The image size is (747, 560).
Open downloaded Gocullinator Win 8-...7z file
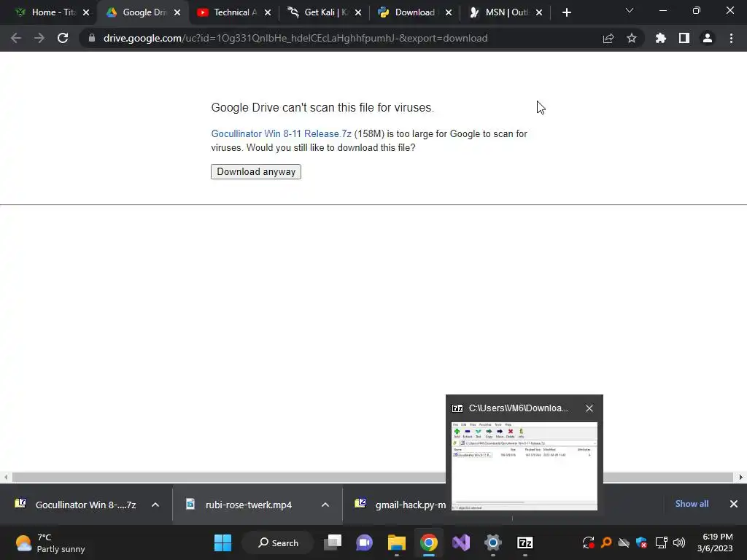tap(76, 505)
